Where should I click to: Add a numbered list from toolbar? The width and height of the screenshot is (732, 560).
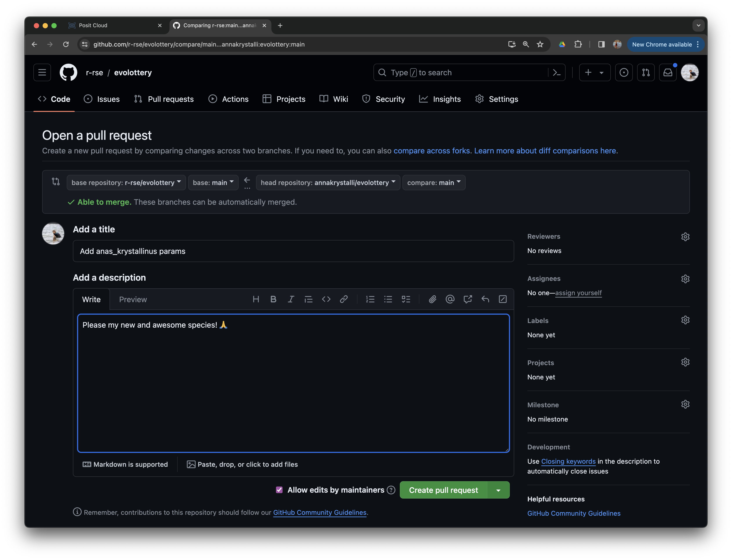[x=370, y=299]
